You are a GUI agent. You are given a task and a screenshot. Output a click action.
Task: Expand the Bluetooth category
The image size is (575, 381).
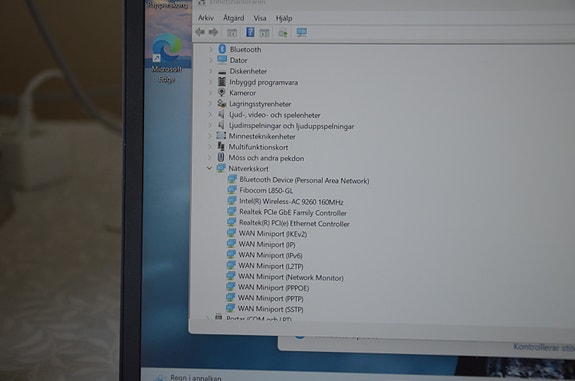coord(211,49)
